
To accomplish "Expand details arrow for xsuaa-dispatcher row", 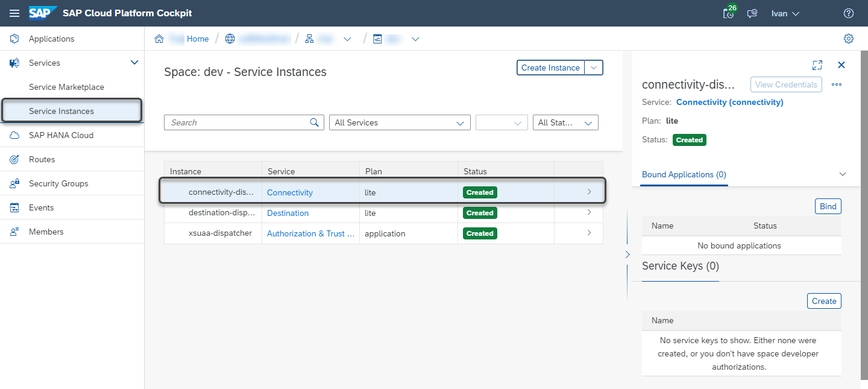I will click(589, 233).
